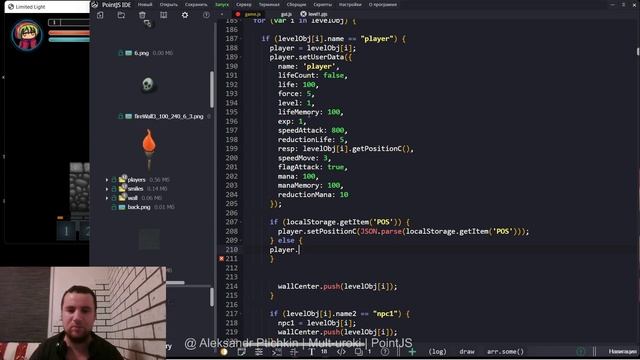Click the file panel vertical scrollbar
Viewport: 640px width, 360px height.
click(212, 90)
